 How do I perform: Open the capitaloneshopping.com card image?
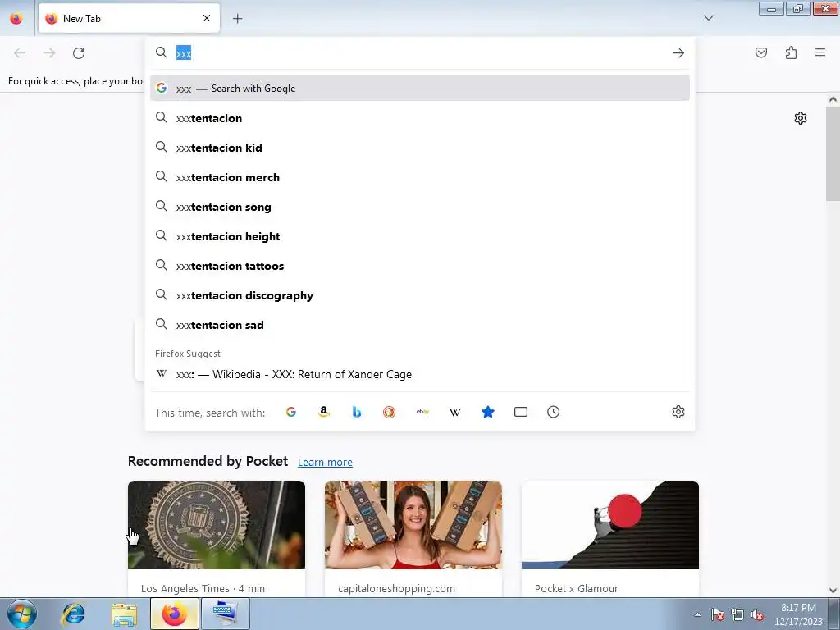click(413, 525)
